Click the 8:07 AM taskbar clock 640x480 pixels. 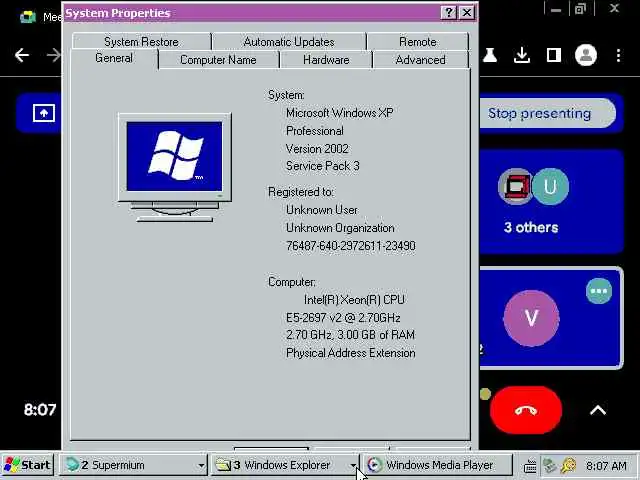[x=606, y=465]
